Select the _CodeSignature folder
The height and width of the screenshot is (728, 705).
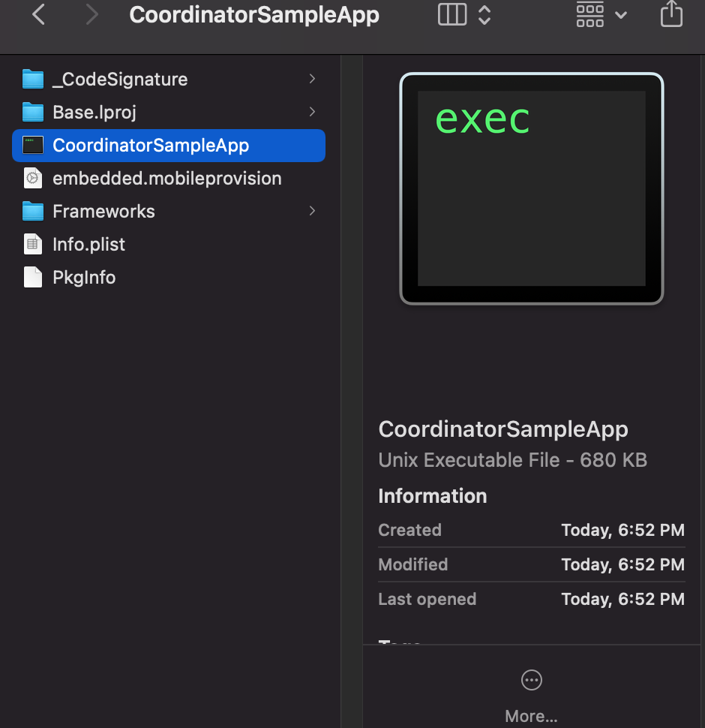point(120,79)
